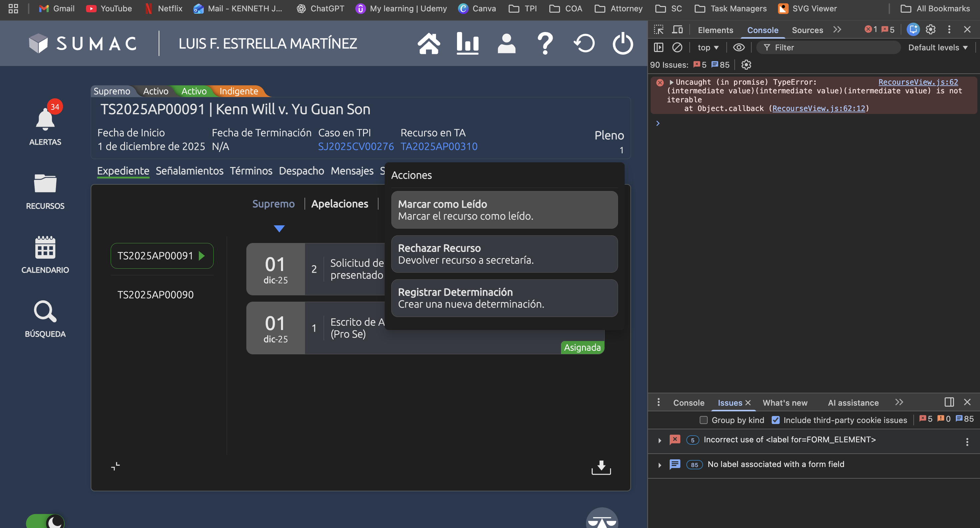980x528 pixels.
Task: Toggle the dark mode switch
Action: [45, 520]
